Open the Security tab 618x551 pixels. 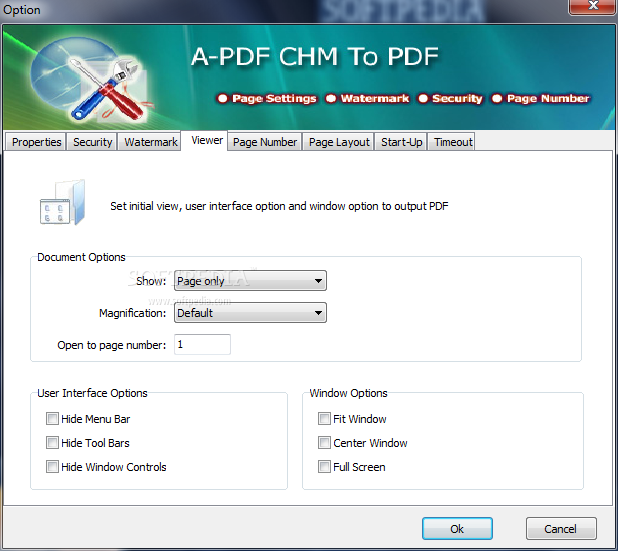pyautogui.click(x=93, y=142)
